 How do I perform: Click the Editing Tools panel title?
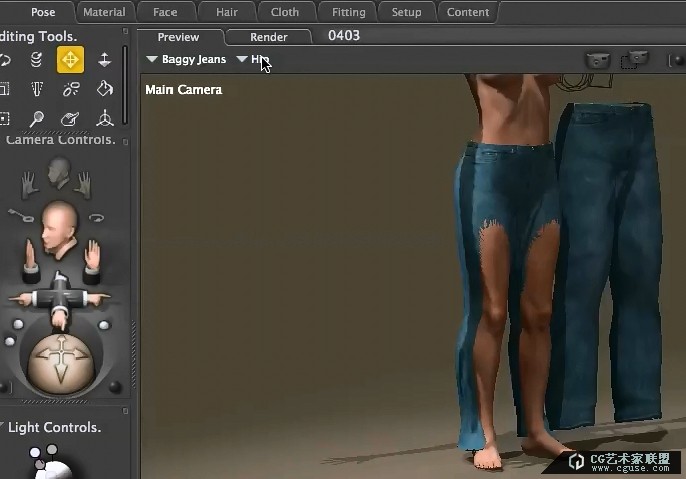point(38,36)
